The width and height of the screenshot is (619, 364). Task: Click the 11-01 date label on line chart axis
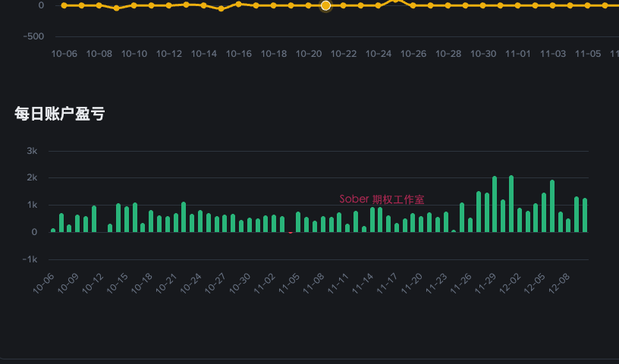(517, 54)
